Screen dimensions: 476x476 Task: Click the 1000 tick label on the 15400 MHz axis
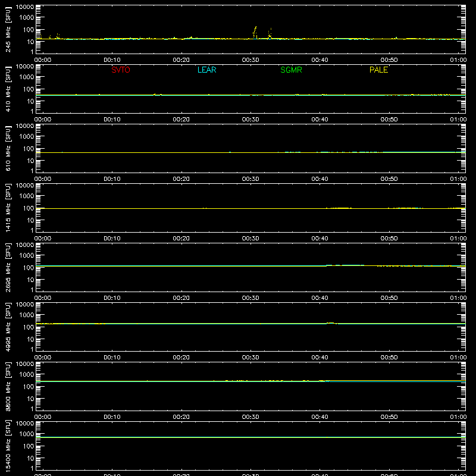click(27, 434)
